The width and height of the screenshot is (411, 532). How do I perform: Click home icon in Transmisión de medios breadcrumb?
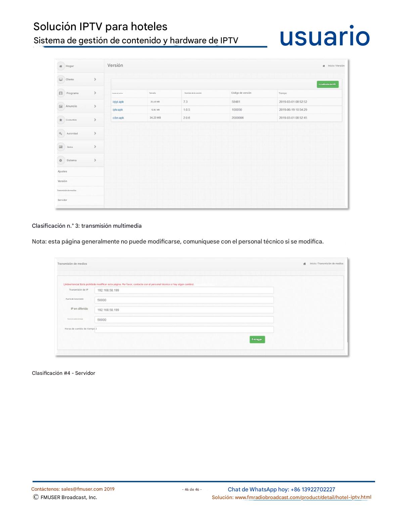[x=305, y=264]
